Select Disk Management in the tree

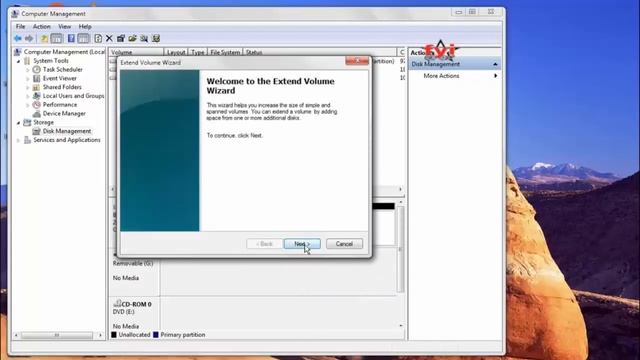click(x=67, y=131)
